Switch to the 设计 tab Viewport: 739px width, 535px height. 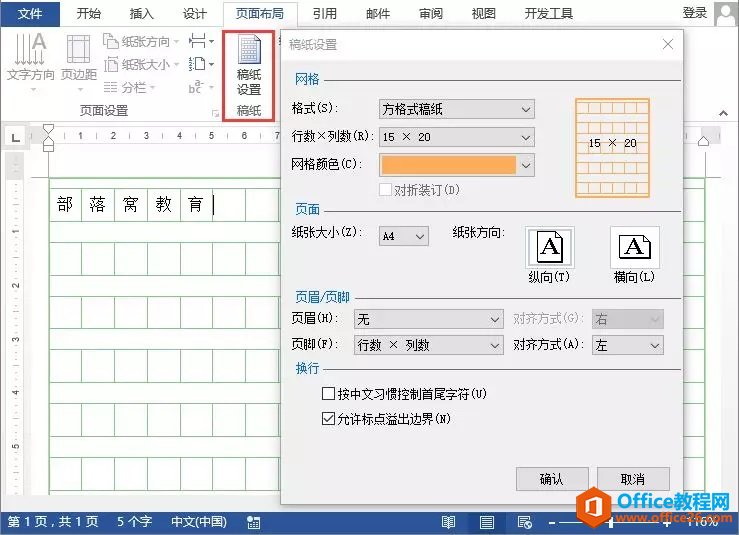coord(195,13)
